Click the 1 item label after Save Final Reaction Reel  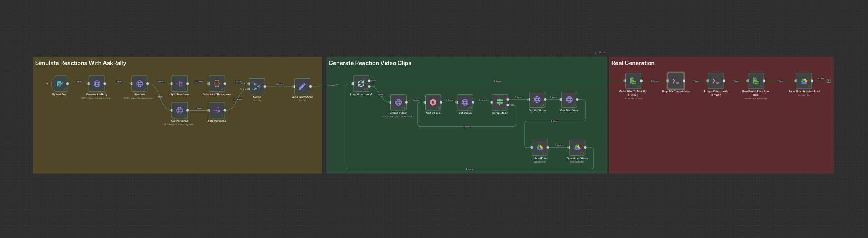coord(821,79)
